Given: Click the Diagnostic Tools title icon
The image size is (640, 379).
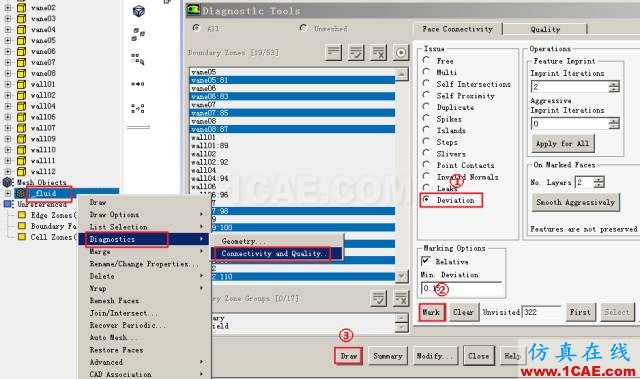Looking at the screenshot, I should (193, 10).
